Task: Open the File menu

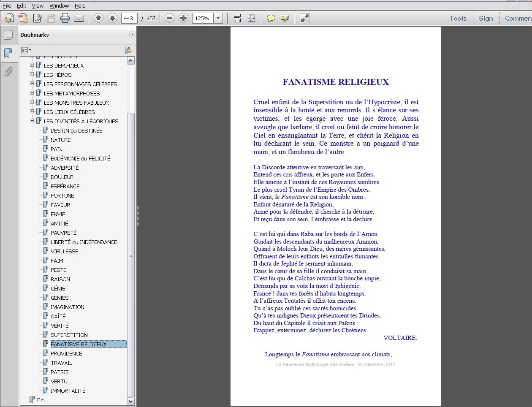Action: click(x=7, y=5)
